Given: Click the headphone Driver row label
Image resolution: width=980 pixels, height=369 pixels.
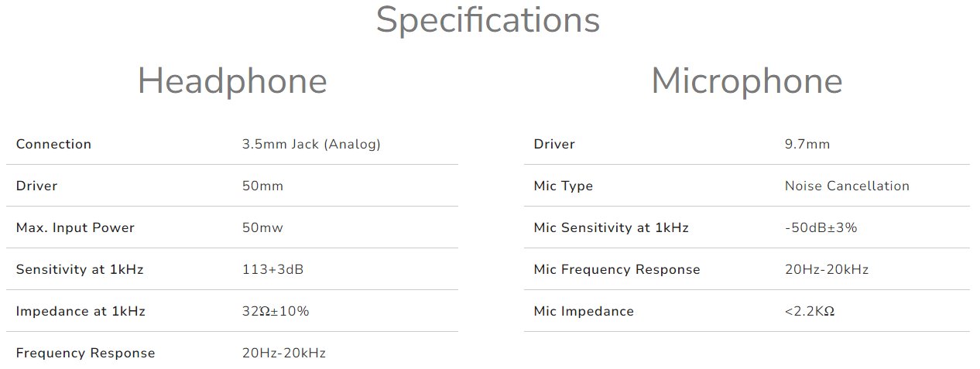Looking at the screenshot, I should pos(36,186).
